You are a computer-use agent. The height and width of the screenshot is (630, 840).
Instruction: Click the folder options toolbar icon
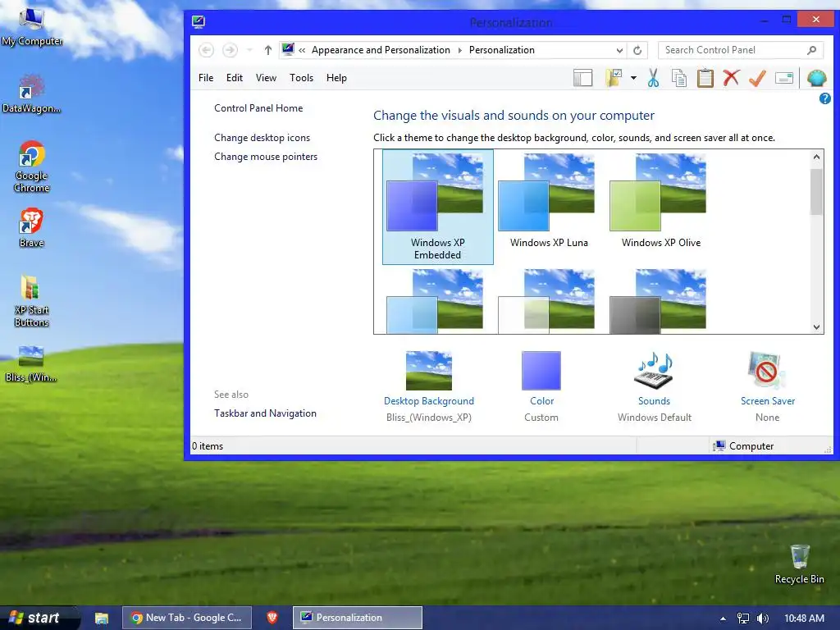tap(614, 78)
